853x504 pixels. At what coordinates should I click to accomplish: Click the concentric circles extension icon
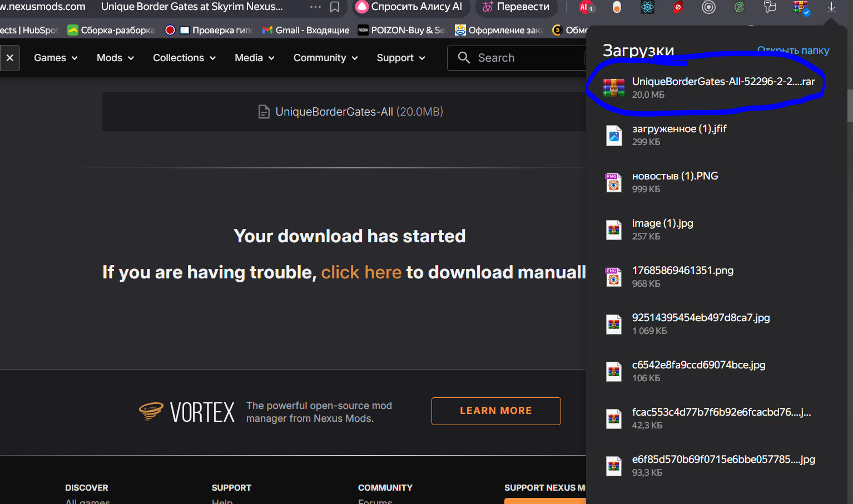pyautogui.click(x=708, y=7)
